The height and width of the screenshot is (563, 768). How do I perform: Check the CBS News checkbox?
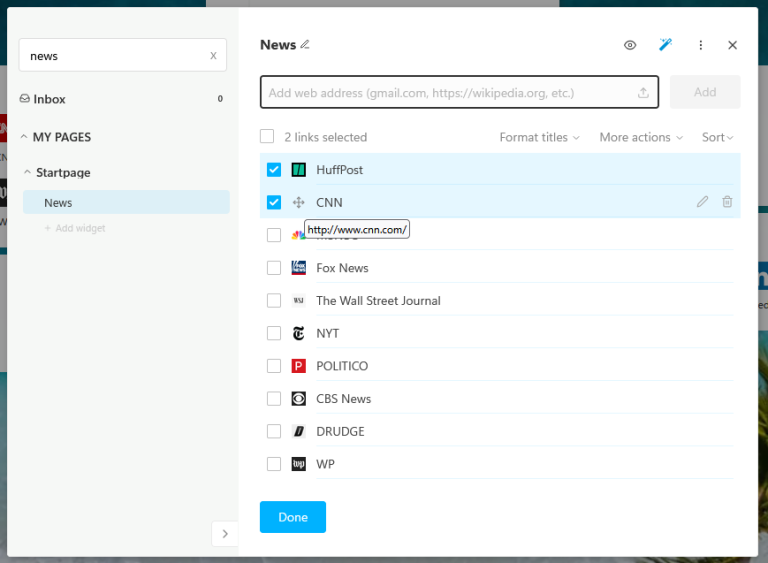(274, 399)
